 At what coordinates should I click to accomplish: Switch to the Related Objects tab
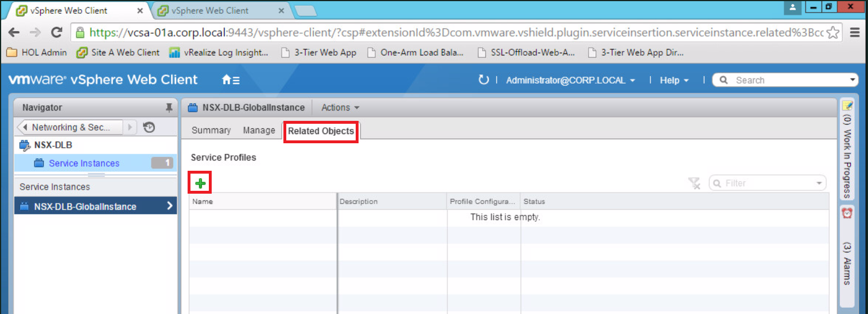(321, 131)
